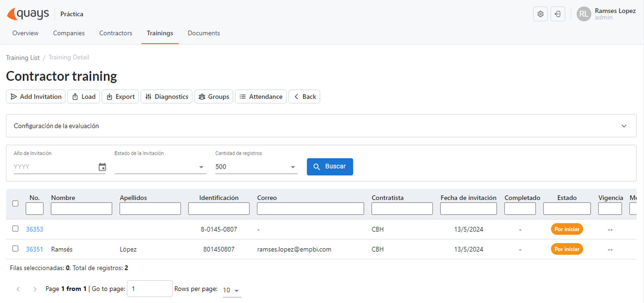Toggle the select-all checkbox in table header
Screen dimensions: 644x303
pyautogui.click(x=15, y=203)
